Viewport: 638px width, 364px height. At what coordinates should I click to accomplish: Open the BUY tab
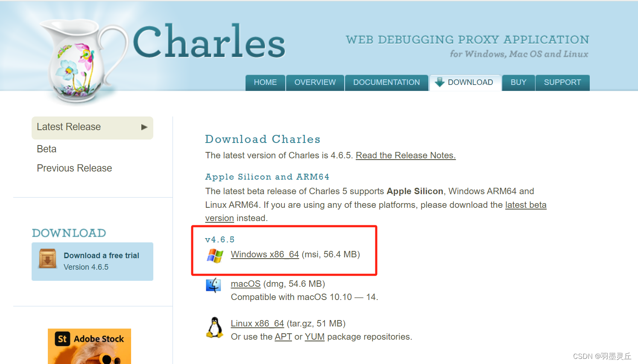[518, 82]
